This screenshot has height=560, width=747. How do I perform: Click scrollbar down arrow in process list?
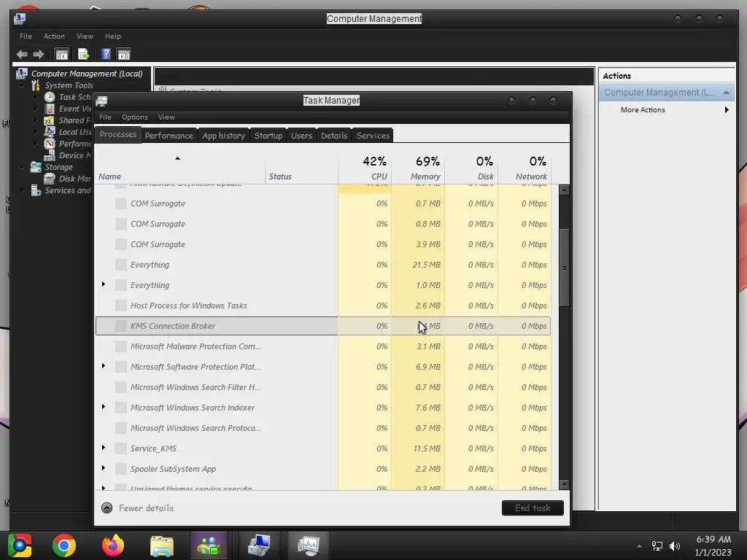click(x=564, y=485)
